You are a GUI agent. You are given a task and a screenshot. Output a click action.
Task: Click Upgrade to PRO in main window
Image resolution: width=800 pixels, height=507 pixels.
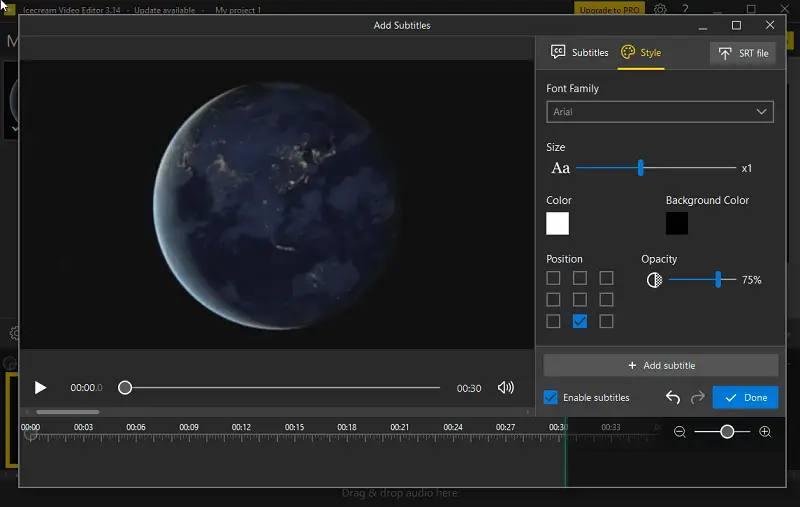pyautogui.click(x=609, y=10)
